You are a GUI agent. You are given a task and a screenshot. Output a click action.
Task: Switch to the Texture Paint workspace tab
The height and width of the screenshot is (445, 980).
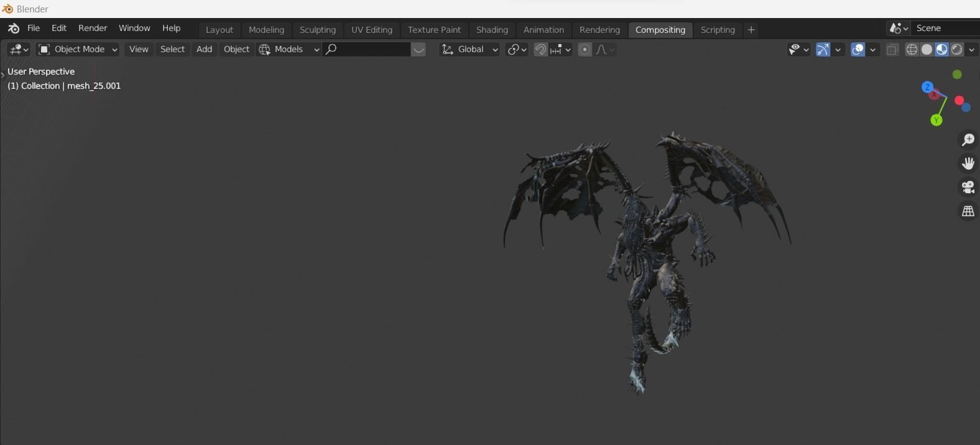point(434,30)
